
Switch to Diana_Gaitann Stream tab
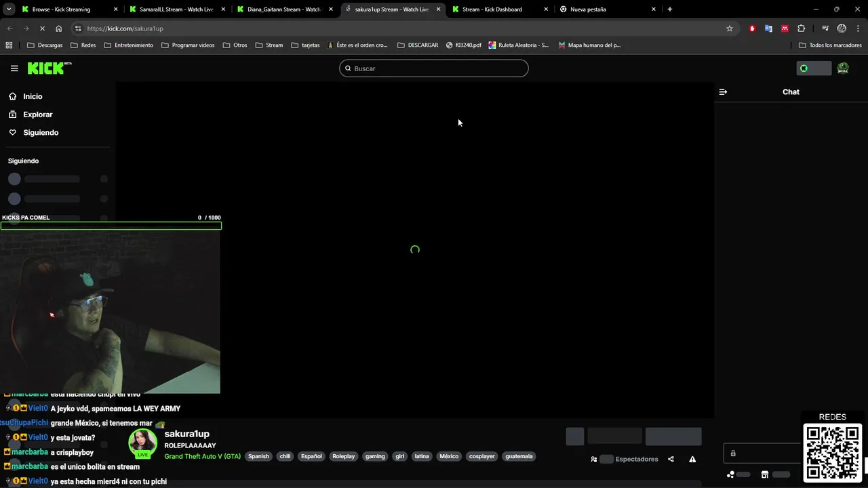coord(283,9)
